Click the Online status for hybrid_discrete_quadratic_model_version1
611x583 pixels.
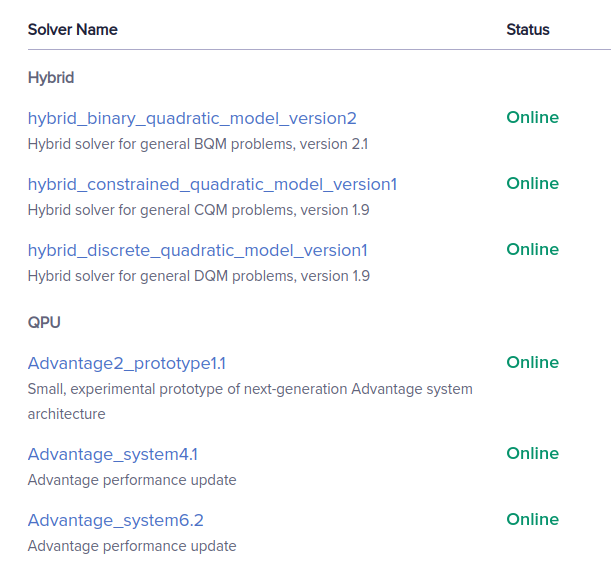[532, 249]
